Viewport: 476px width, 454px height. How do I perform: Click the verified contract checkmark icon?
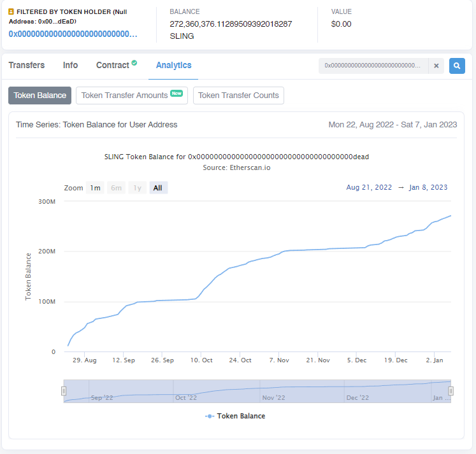point(134,63)
